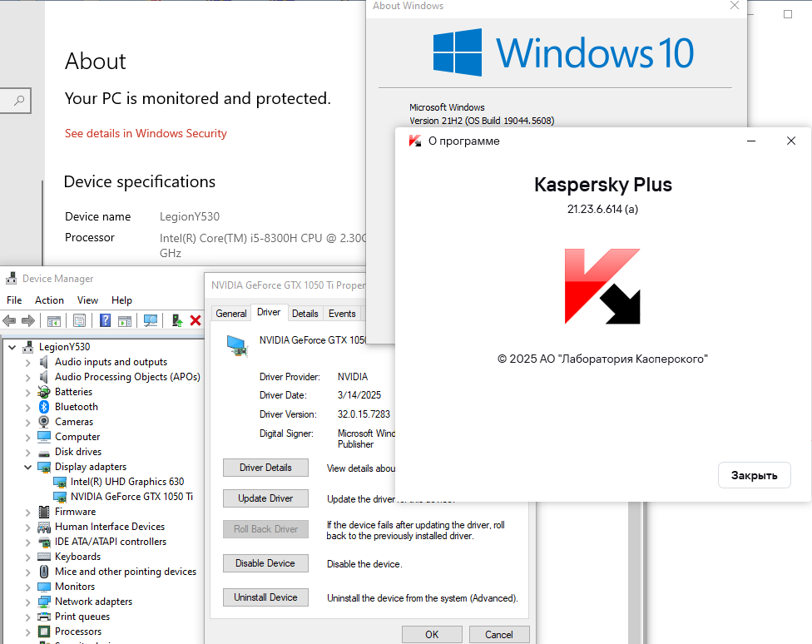Click Version 21H2 OS Build text in About Windows
The height and width of the screenshot is (644, 812).
click(x=482, y=121)
